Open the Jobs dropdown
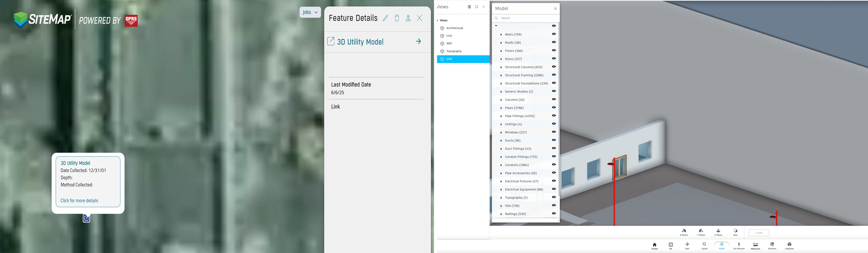The height and width of the screenshot is (253, 868). [310, 12]
